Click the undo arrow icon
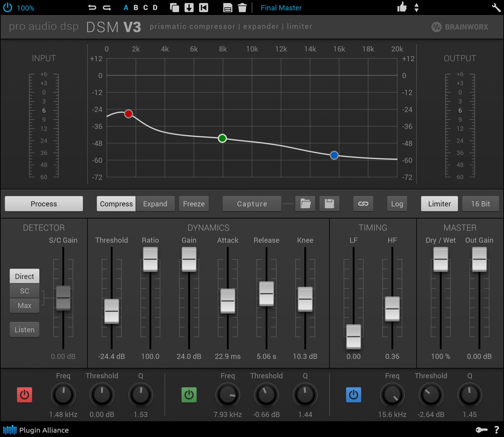 (x=92, y=8)
